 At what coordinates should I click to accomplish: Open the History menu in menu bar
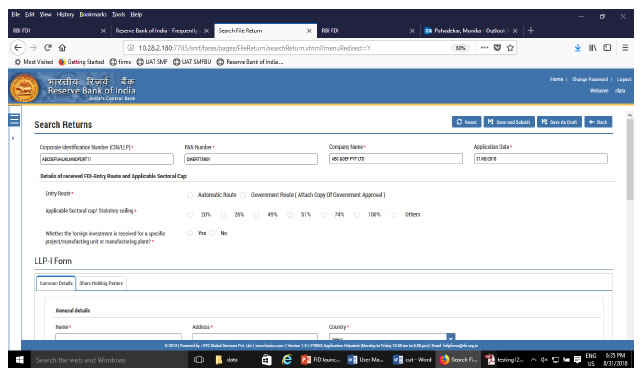click(x=65, y=14)
